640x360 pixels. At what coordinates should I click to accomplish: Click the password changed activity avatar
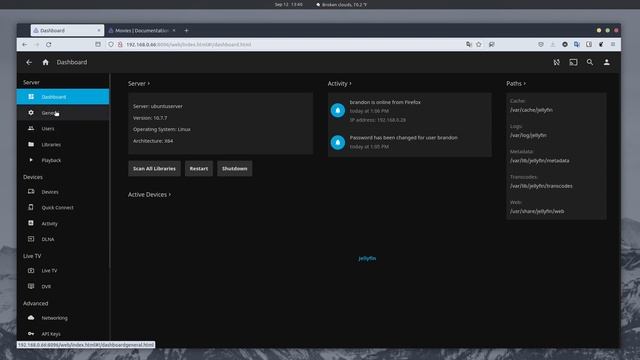338,142
